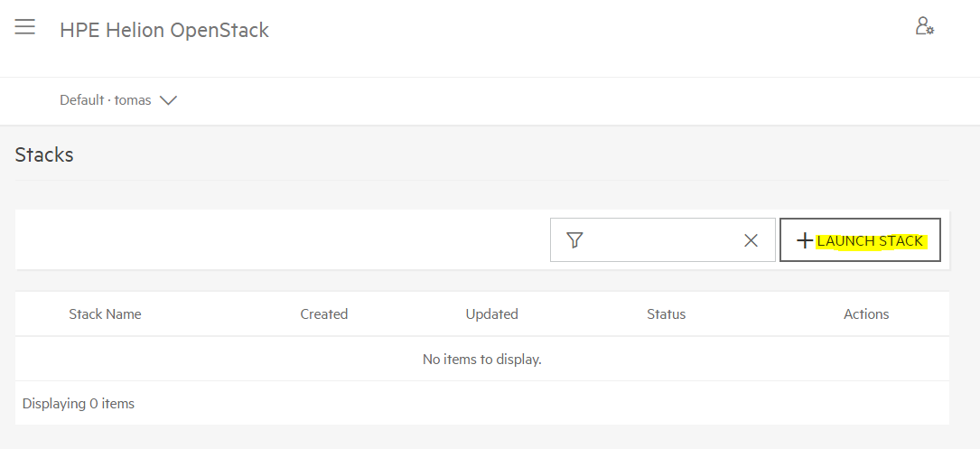This screenshot has height=449, width=980.
Task: Open the hamburger navigation menu
Action: click(25, 27)
